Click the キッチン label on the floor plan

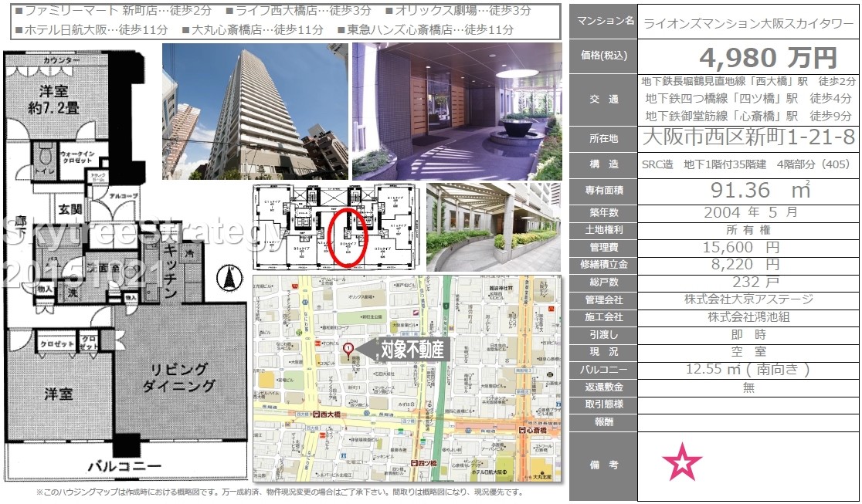tap(169, 271)
